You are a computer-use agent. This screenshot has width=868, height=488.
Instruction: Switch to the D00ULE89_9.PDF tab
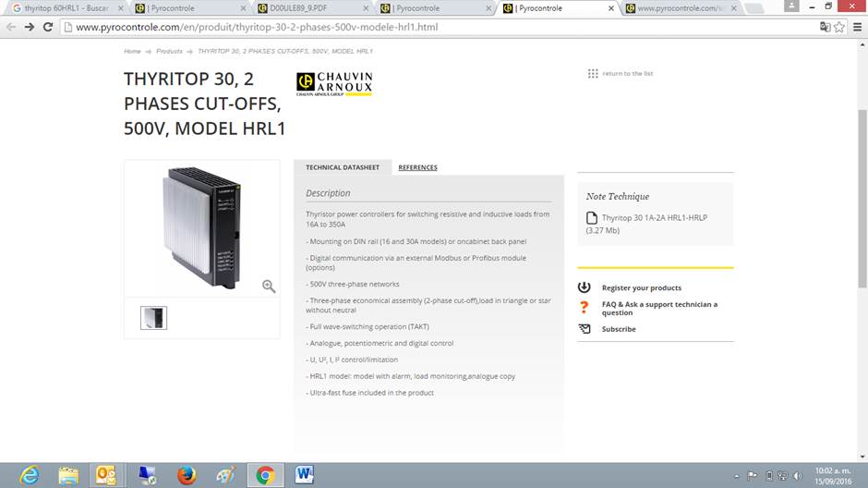311,8
